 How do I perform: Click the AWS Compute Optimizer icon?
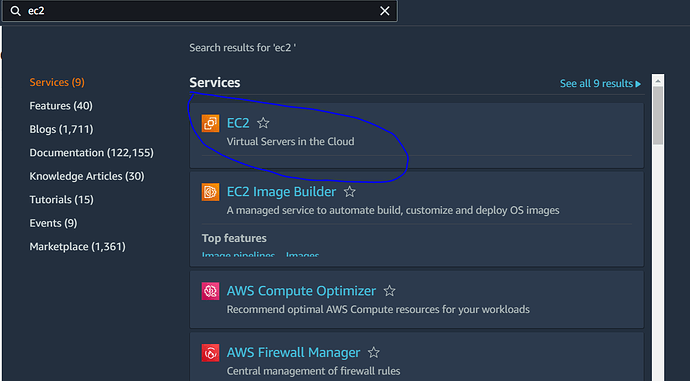coord(210,291)
